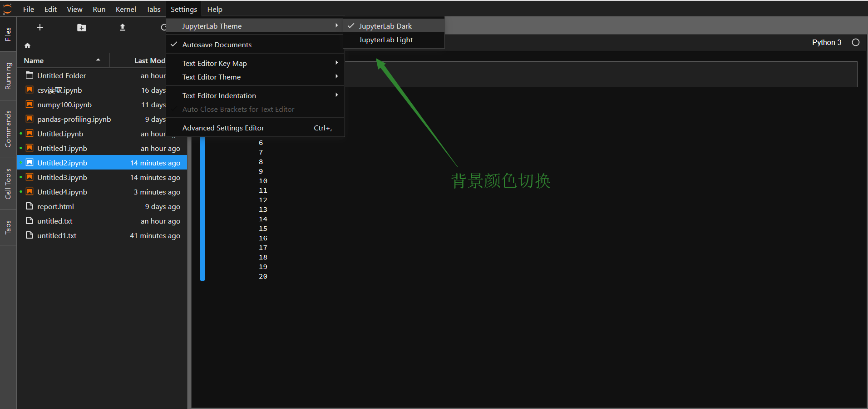Click the Python 3 kernel name
Viewport: 868px width, 409px height.
(x=827, y=42)
